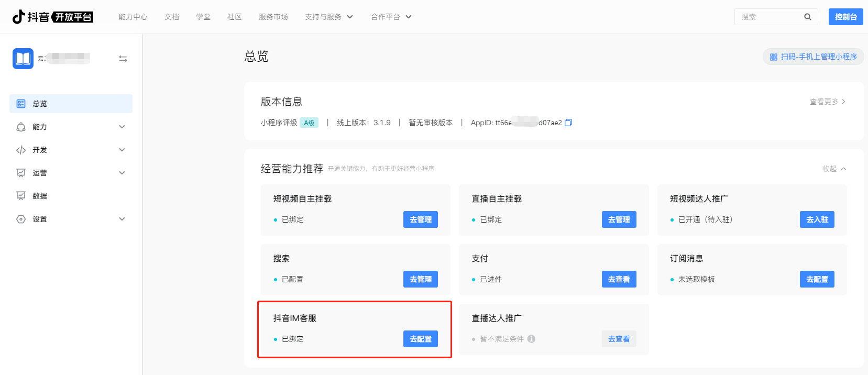The height and width of the screenshot is (375, 868).
Task: Click 去查看 for 支付
Action: tap(619, 279)
